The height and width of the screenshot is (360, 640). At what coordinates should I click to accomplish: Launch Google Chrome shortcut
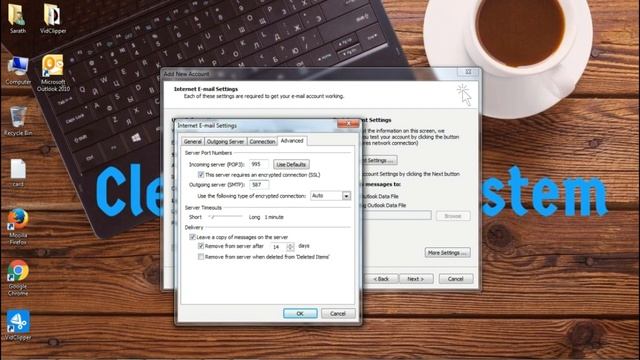click(18, 278)
